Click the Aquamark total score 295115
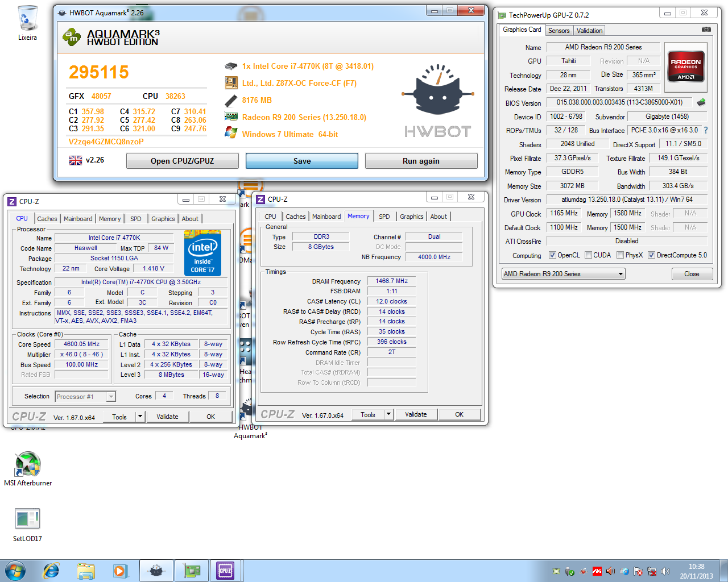 click(x=99, y=72)
